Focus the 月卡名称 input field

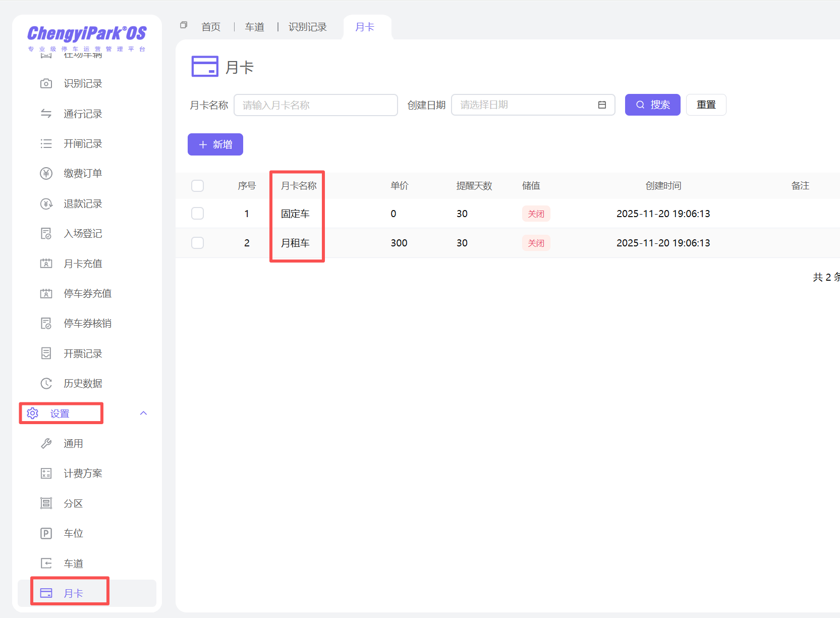[315, 105]
